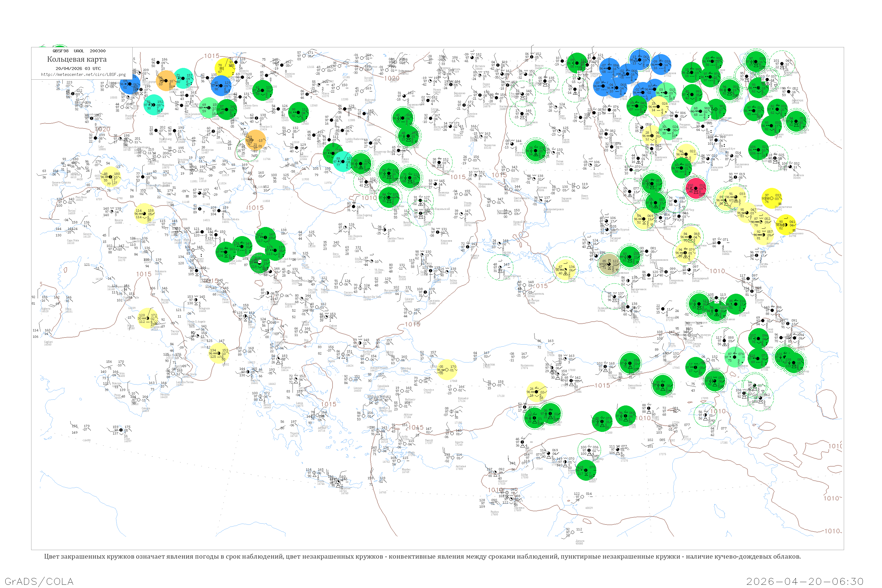Click the 20/04/2026 03 UTC date label
This screenshot has height=588, width=882.
(x=78, y=69)
